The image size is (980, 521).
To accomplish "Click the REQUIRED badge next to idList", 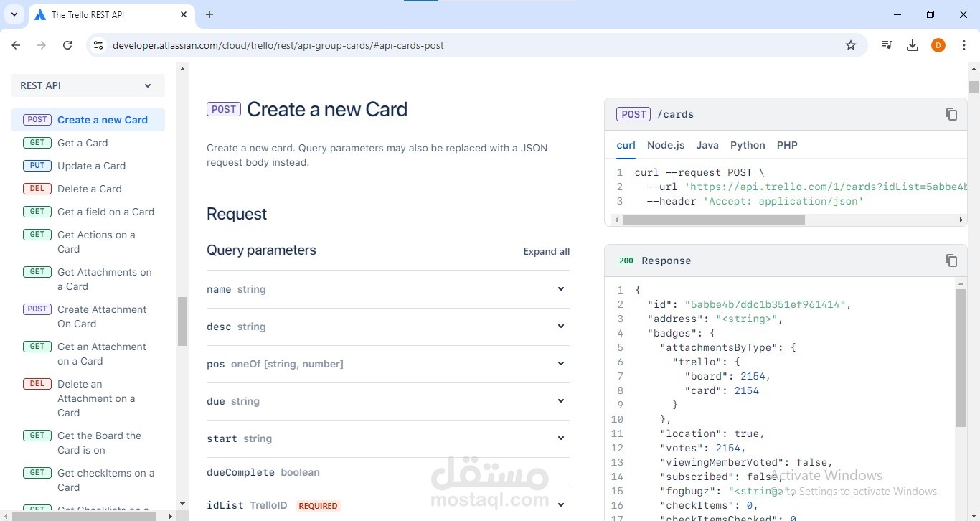I will (x=318, y=506).
